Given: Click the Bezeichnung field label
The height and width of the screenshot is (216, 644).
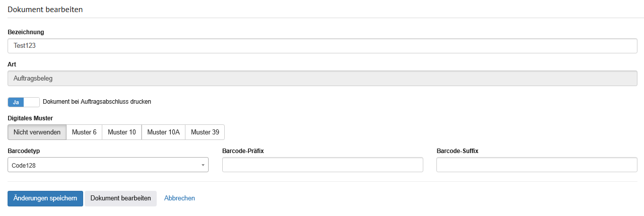Looking at the screenshot, I should click(26, 32).
